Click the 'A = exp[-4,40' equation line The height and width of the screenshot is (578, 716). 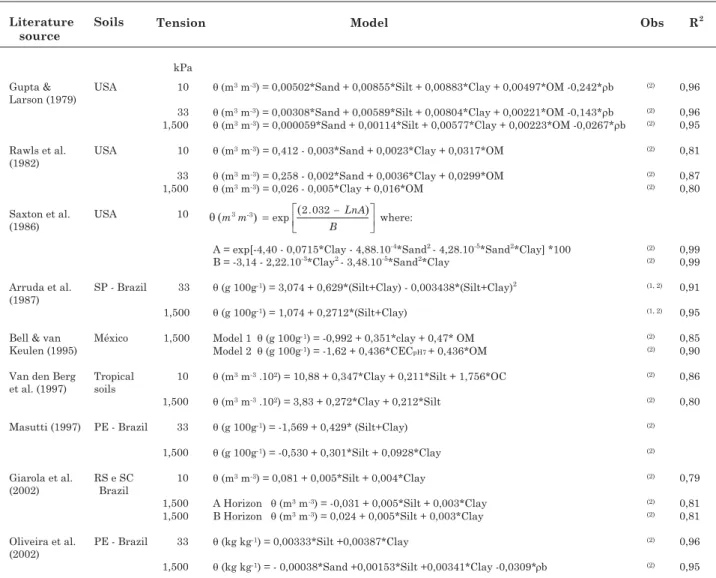(x=391, y=249)
